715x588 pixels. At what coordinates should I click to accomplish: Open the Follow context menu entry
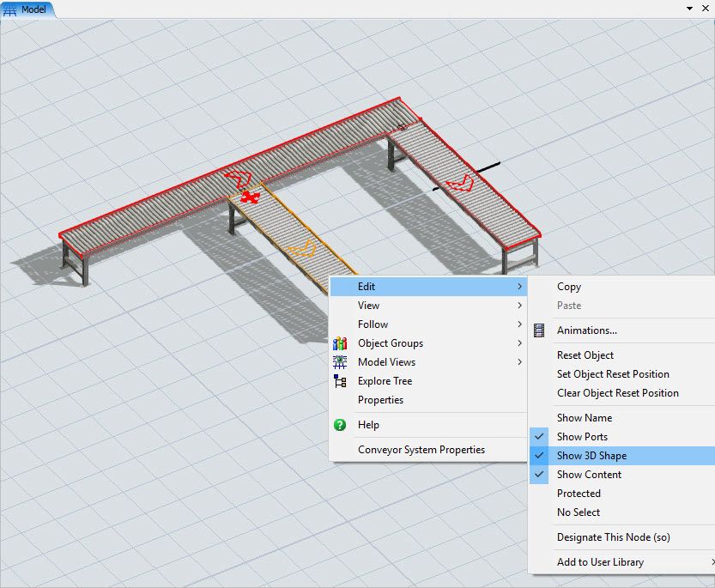428,324
